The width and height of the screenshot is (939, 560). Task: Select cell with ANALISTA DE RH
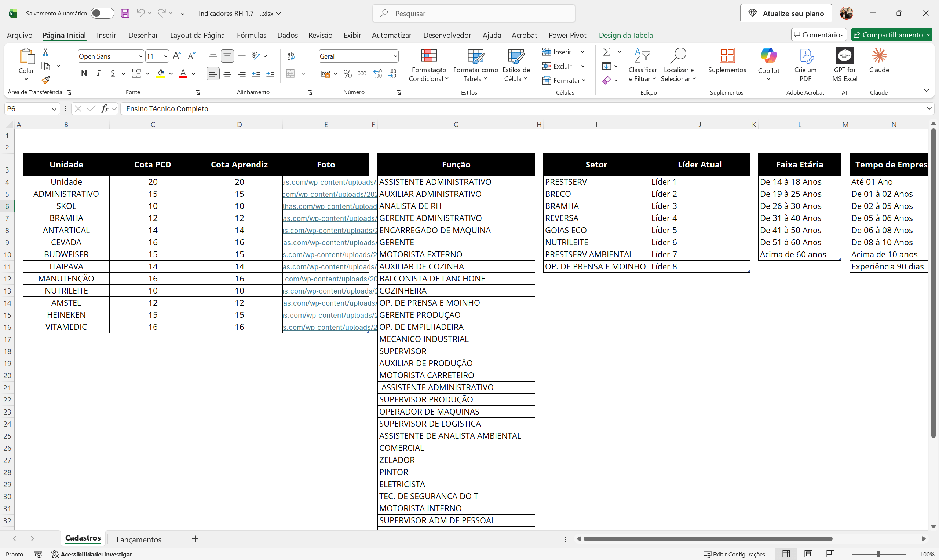pos(456,206)
